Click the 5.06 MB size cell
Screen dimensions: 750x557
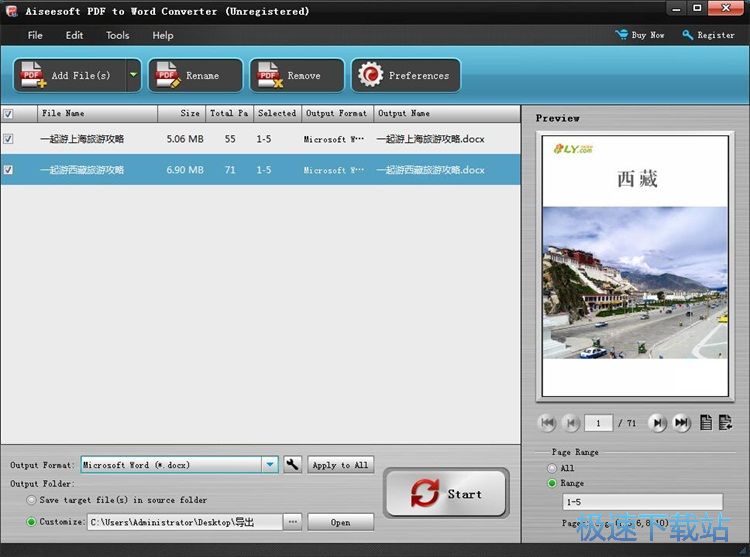pos(185,139)
